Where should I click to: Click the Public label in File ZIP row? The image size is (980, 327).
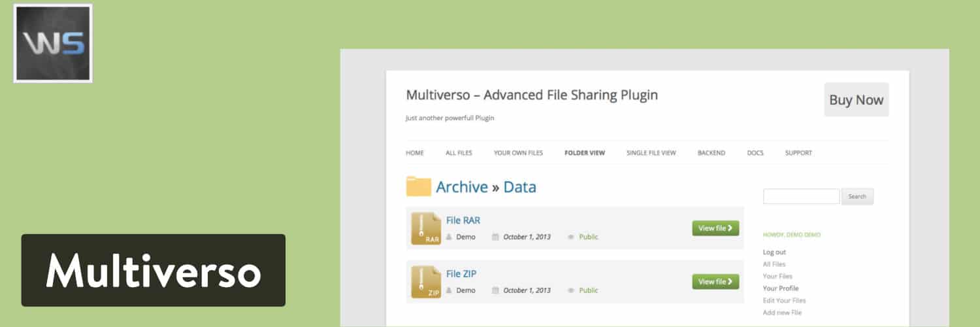[589, 290]
